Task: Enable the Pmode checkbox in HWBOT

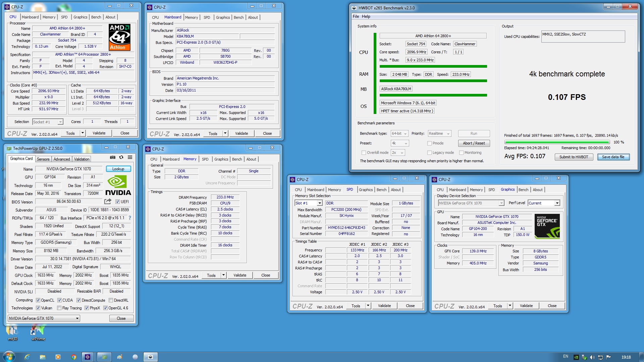Action: [x=429, y=143]
